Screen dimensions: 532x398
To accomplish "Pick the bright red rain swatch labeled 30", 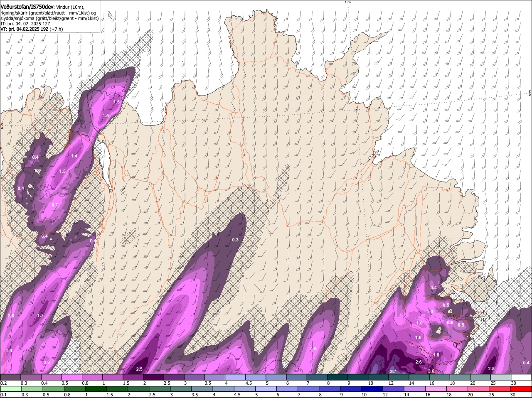I will click(x=522, y=389).
